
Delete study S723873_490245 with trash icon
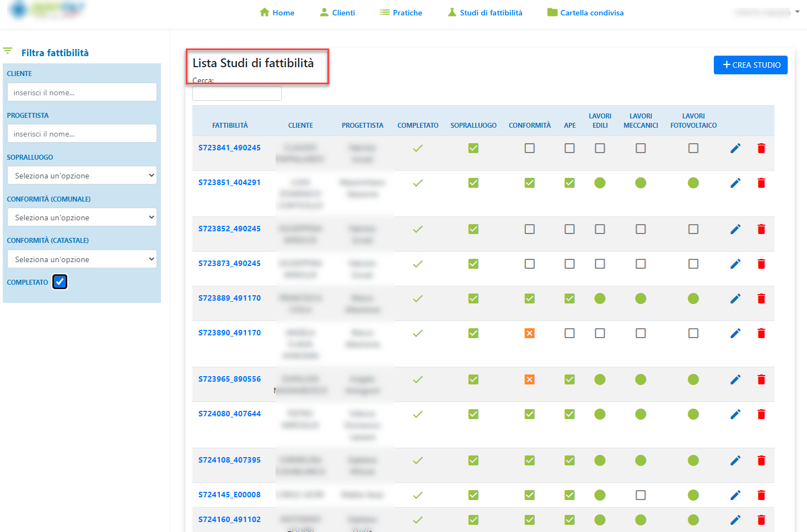tap(761, 264)
